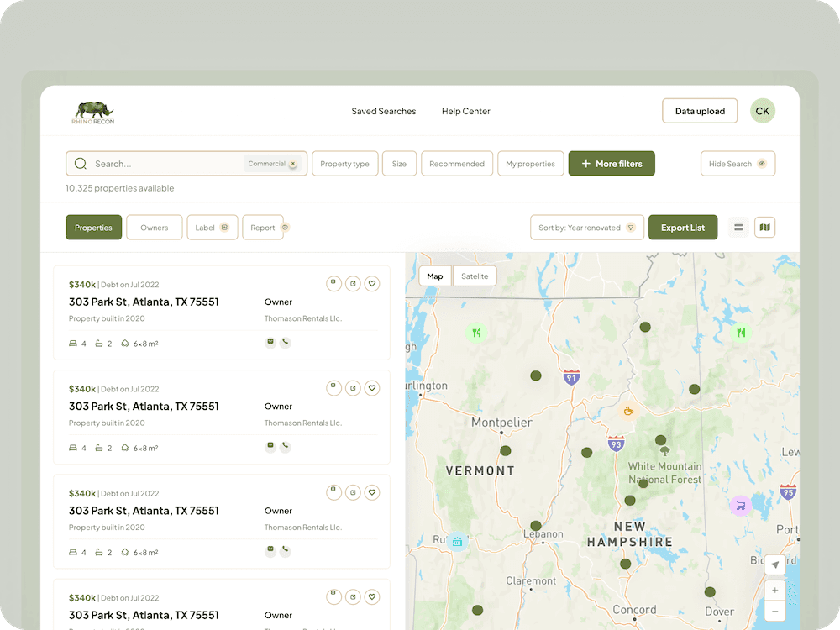The image size is (840, 630).
Task: Click restaurant marker at map's right edge
Action: (742, 333)
